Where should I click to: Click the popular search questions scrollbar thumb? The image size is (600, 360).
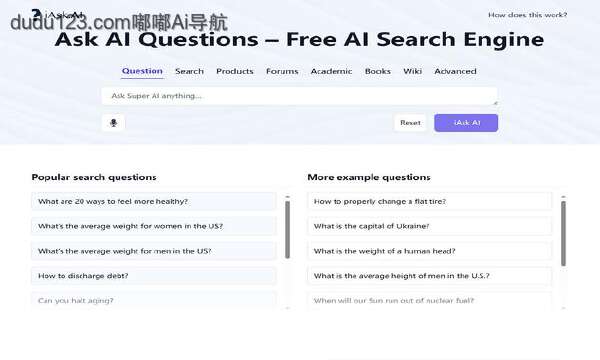point(287,230)
